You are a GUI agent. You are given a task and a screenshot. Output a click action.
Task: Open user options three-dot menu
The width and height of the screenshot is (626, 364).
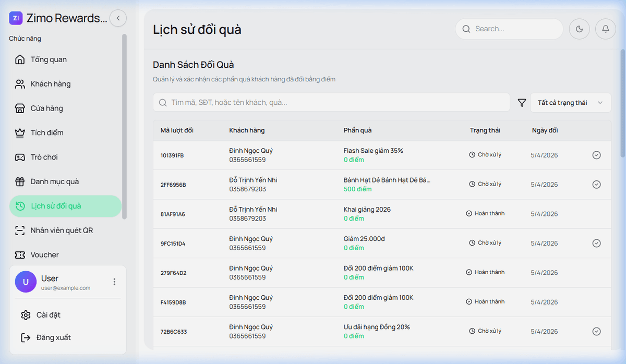click(114, 282)
